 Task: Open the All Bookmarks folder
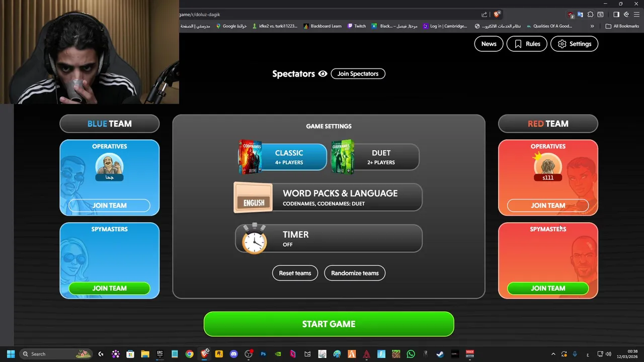click(622, 26)
